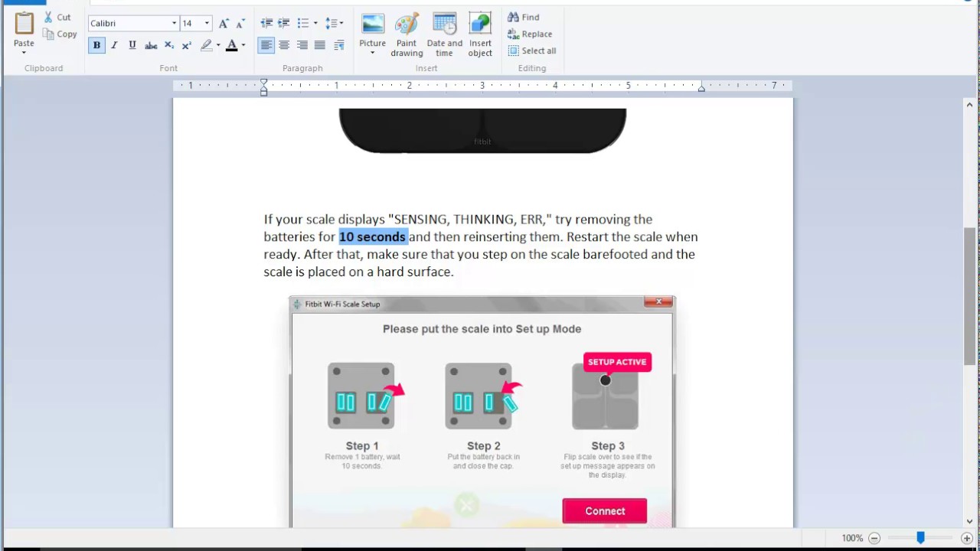This screenshot has width=980, height=551.
Task: Insert a Paint drawing
Action: pos(407,34)
